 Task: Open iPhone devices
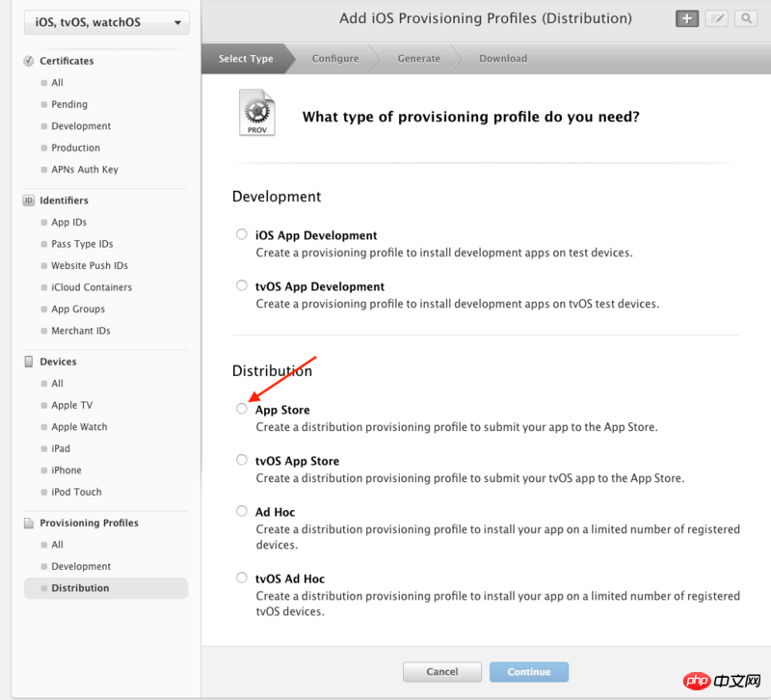coord(66,470)
